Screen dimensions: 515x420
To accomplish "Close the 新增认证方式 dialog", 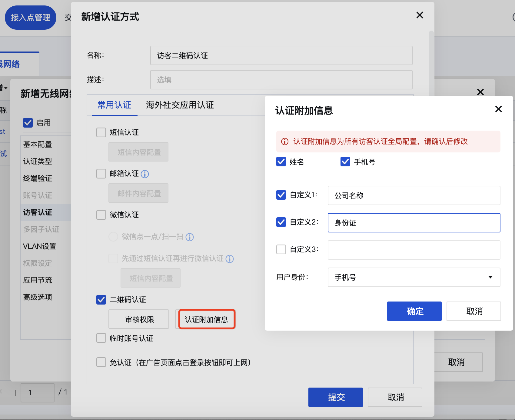I will click(x=420, y=15).
